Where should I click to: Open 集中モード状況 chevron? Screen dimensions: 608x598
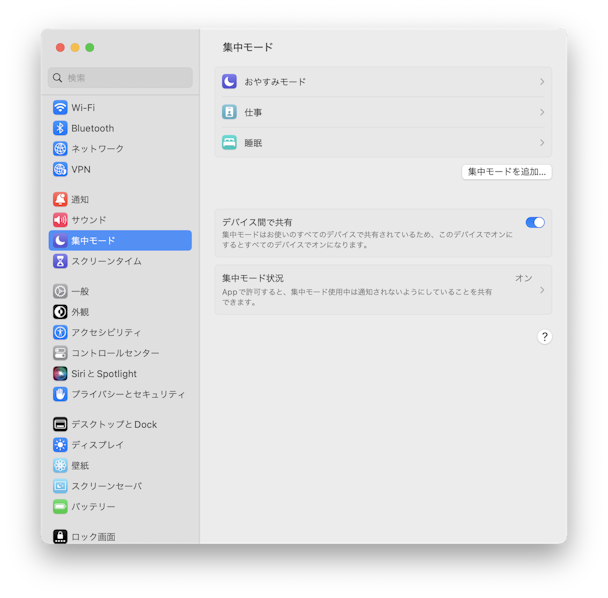coord(542,290)
